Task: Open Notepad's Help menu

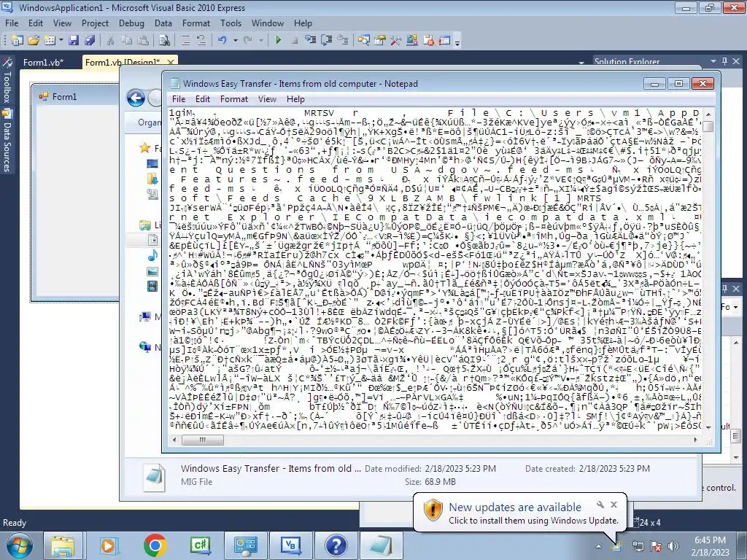Action: (295, 99)
